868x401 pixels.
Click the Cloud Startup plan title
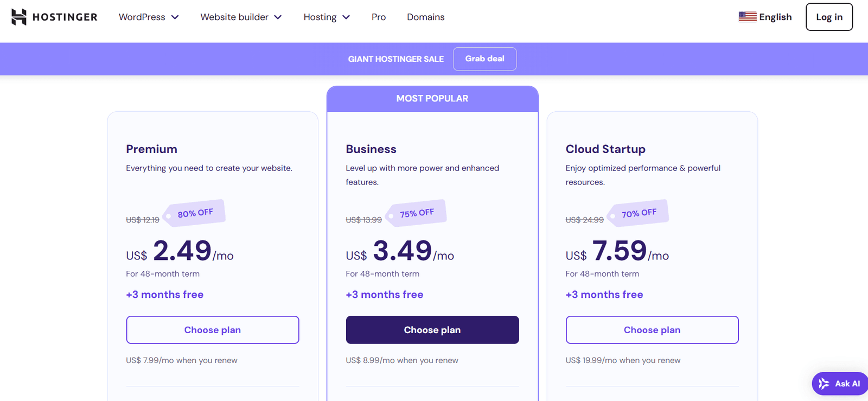point(605,149)
